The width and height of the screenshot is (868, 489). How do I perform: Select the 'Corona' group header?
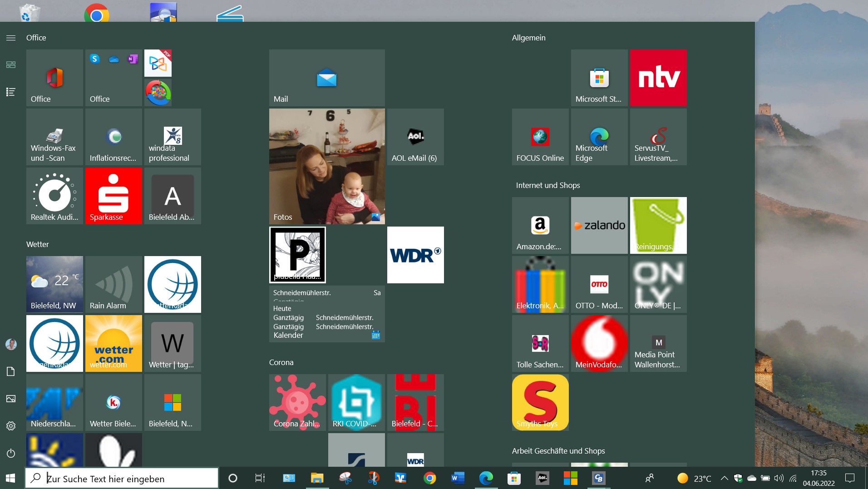(281, 362)
